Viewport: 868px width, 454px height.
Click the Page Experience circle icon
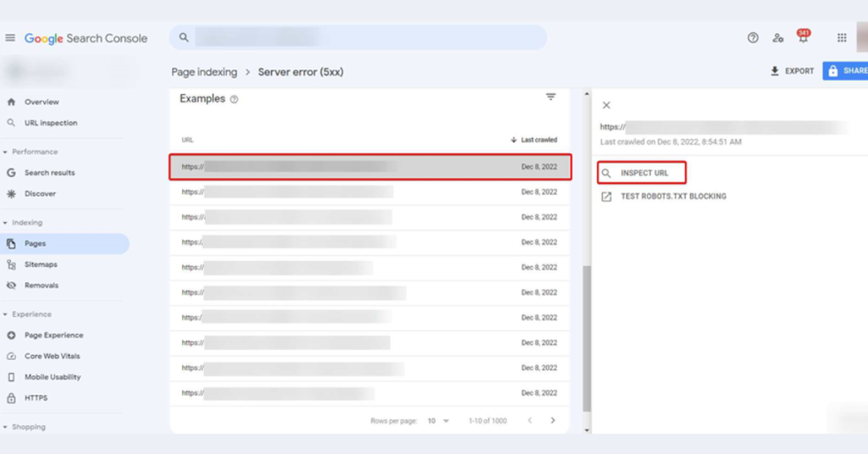click(x=11, y=335)
